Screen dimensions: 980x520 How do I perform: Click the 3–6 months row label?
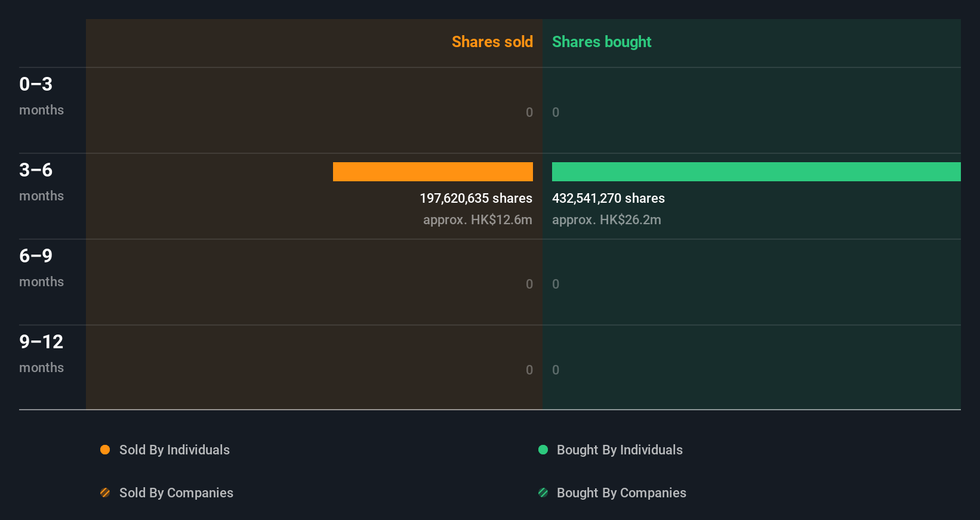pyautogui.click(x=41, y=182)
